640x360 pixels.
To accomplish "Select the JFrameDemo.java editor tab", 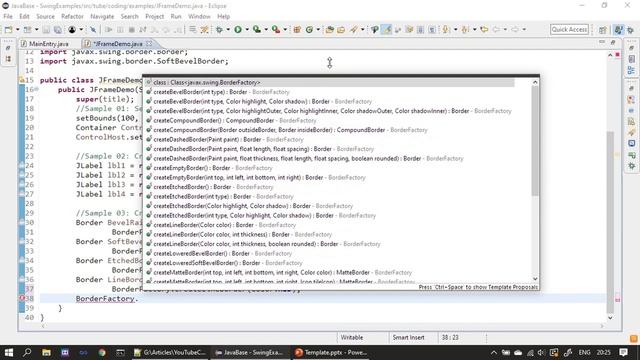I will pos(118,44).
